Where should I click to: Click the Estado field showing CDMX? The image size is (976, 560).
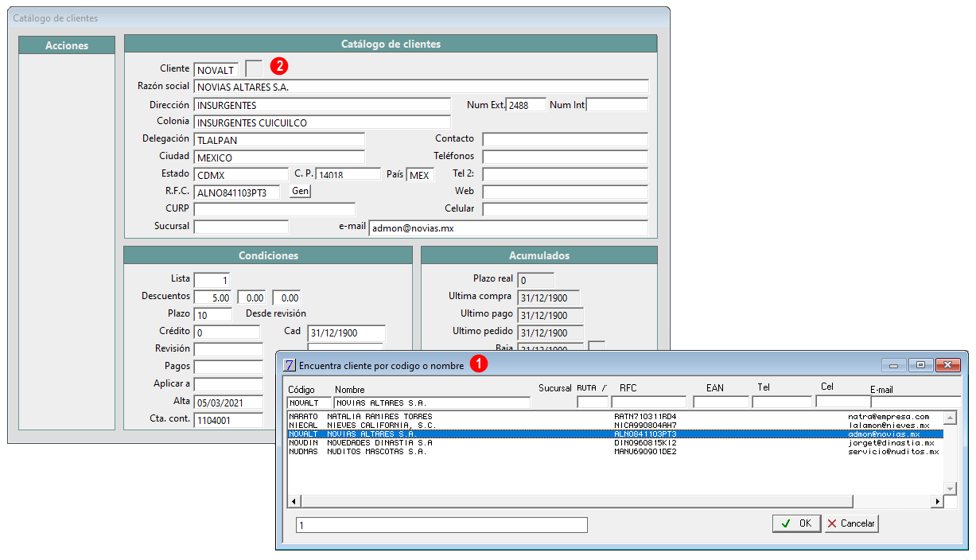click(x=241, y=174)
